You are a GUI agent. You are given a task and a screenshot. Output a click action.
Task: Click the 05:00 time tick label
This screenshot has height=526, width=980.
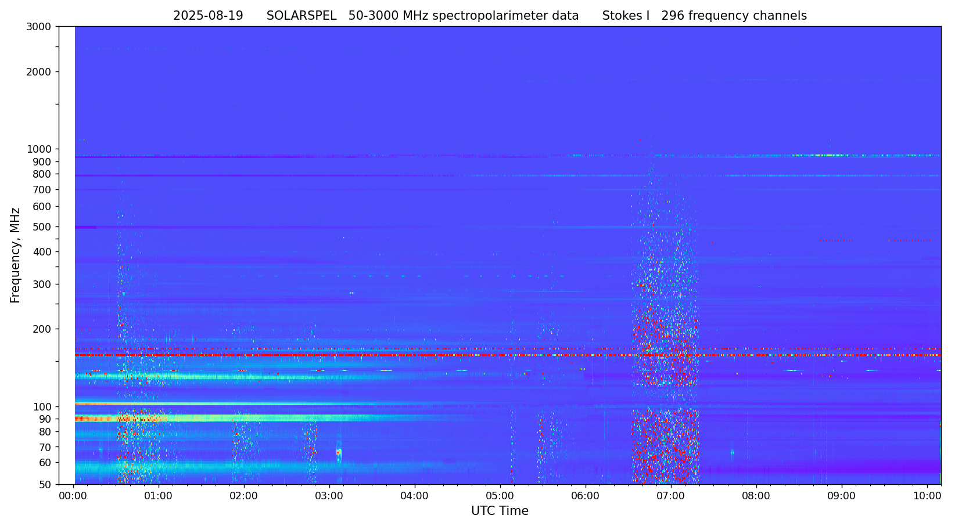pyautogui.click(x=500, y=496)
